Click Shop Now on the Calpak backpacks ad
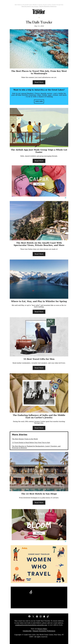The width and height of the screenshot is (78, 644). click(x=39, y=184)
